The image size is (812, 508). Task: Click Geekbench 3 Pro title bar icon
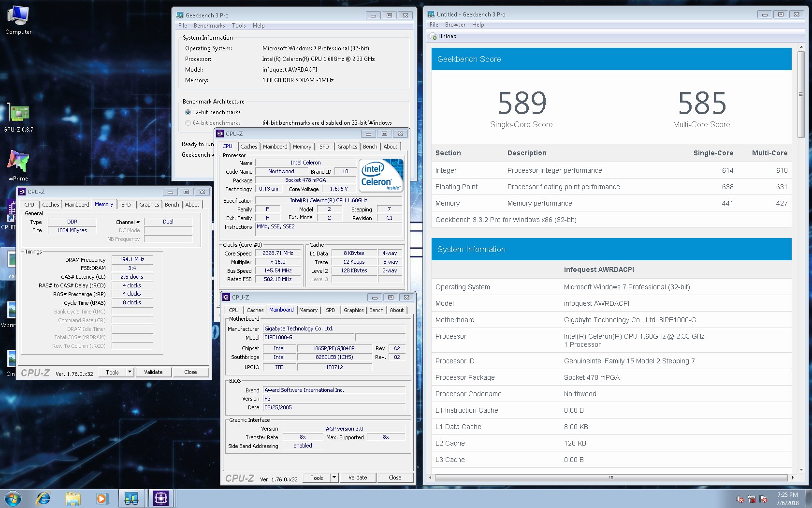180,15
